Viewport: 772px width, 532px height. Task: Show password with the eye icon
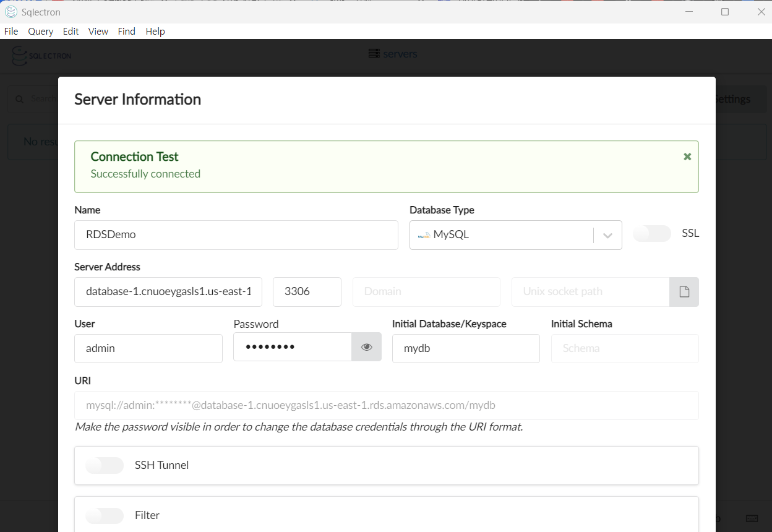[367, 347]
